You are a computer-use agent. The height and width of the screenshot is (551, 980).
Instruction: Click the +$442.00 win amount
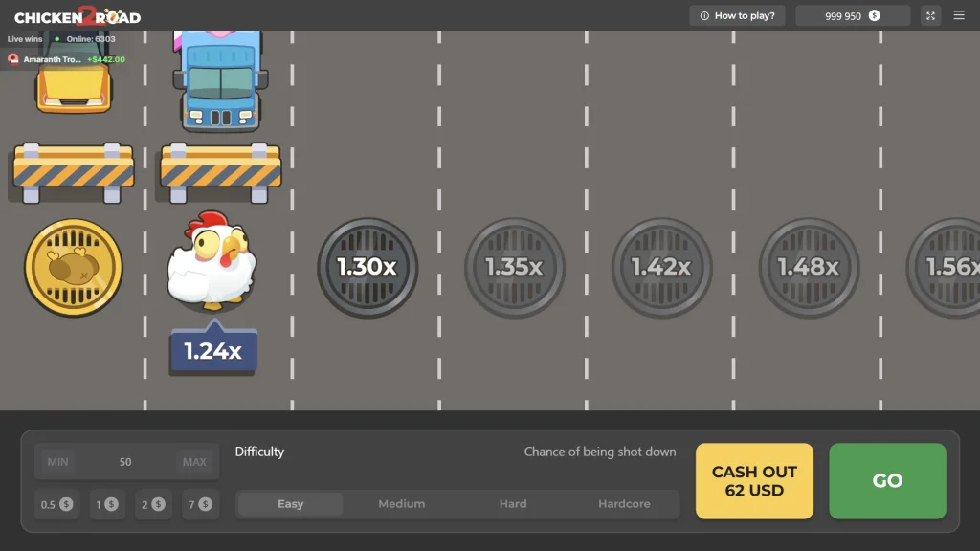pos(106,59)
